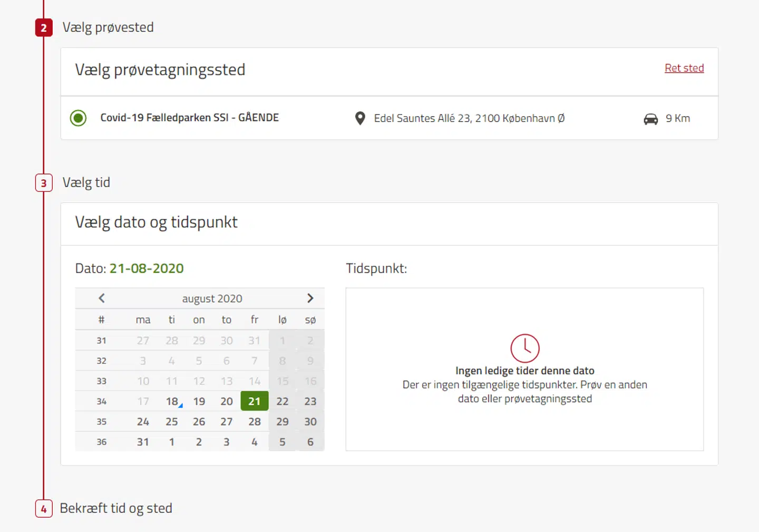The height and width of the screenshot is (532, 759).
Task: Pick date 24 in the calendar
Action: [x=142, y=421]
